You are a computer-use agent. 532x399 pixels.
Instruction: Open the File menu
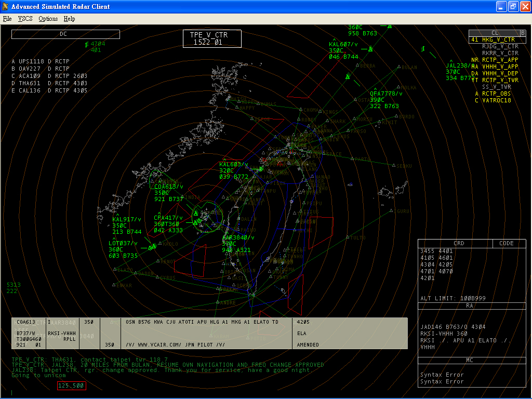[7, 19]
